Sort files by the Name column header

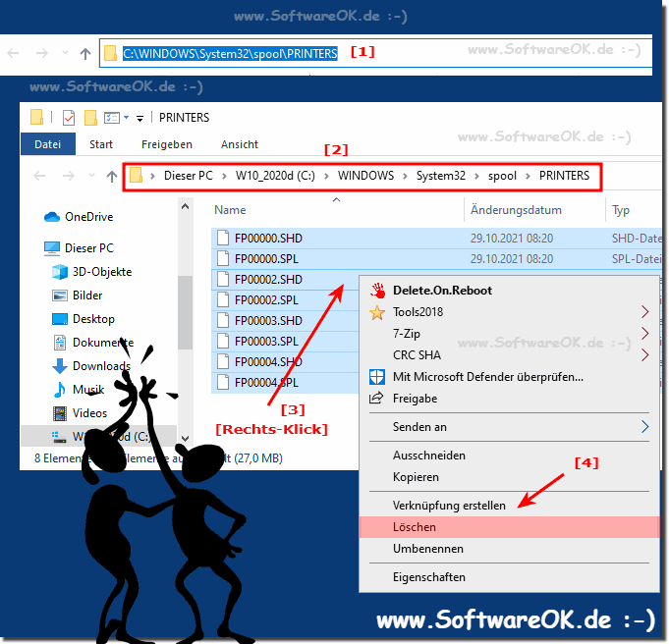tap(230, 210)
